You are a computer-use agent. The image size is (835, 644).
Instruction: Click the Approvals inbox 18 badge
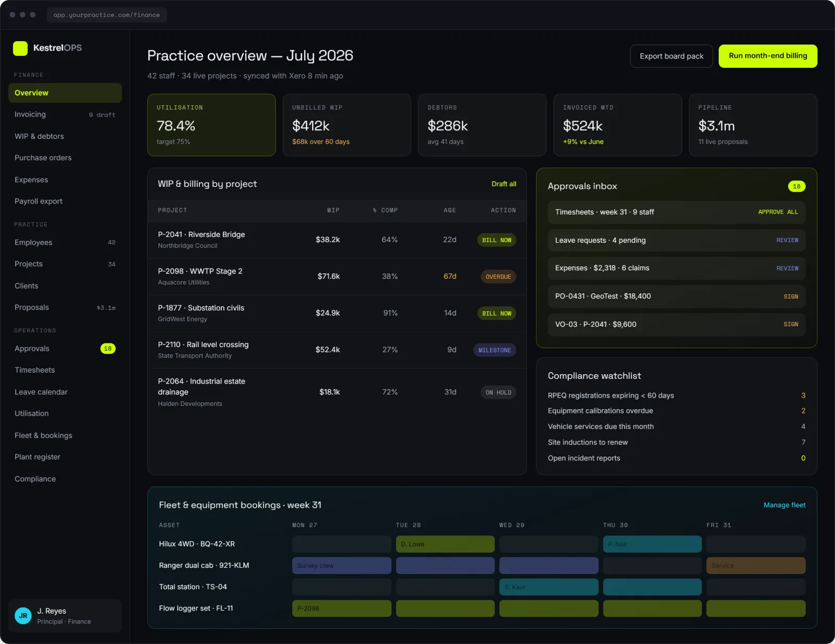point(796,186)
